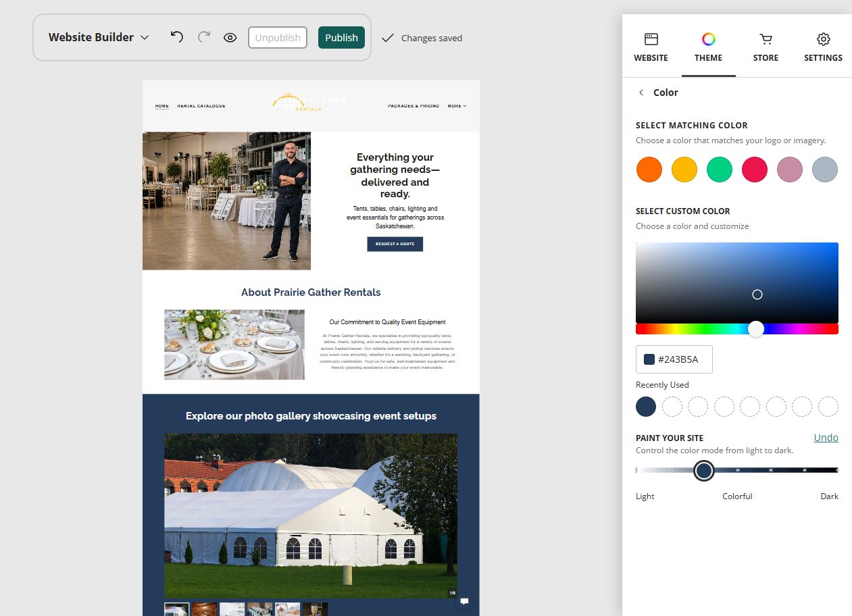Click the About Prairie Gather Rentals heading
This screenshot has width=852, height=616.
point(311,292)
